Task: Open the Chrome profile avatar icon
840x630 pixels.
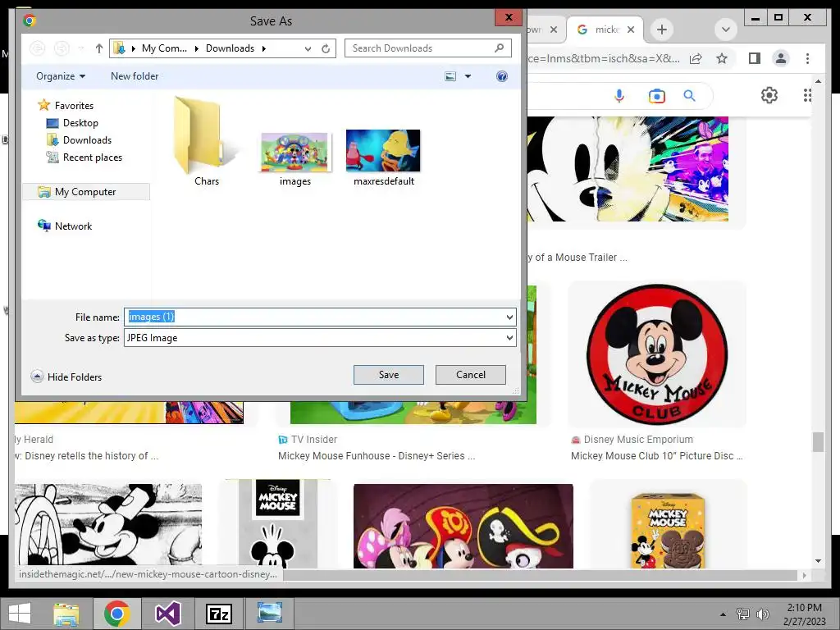Action: click(781, 58)
